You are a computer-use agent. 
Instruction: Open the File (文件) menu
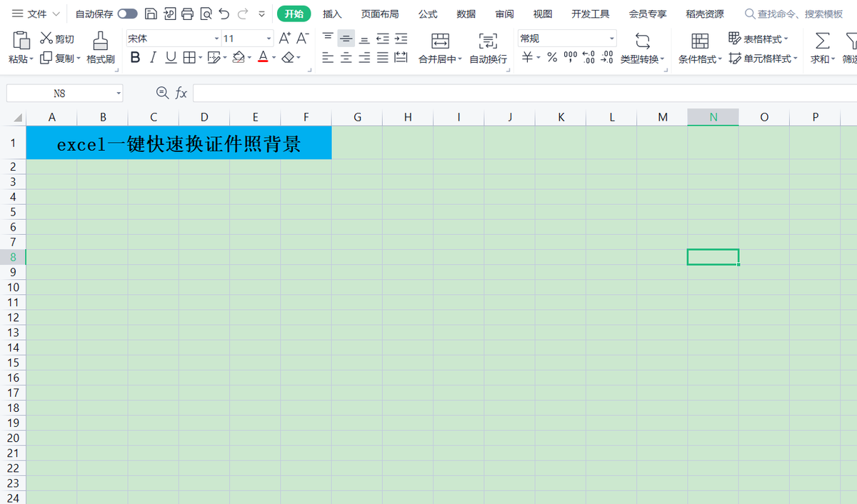35,14
